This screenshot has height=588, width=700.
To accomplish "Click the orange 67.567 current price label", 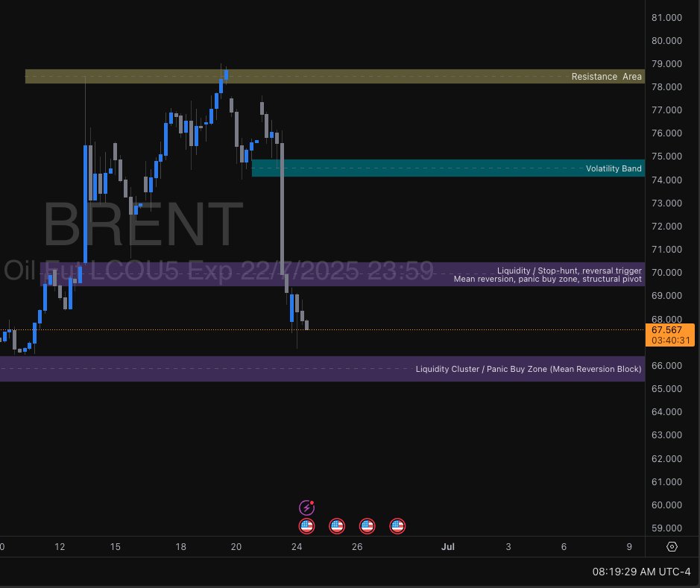I will 669,329.
